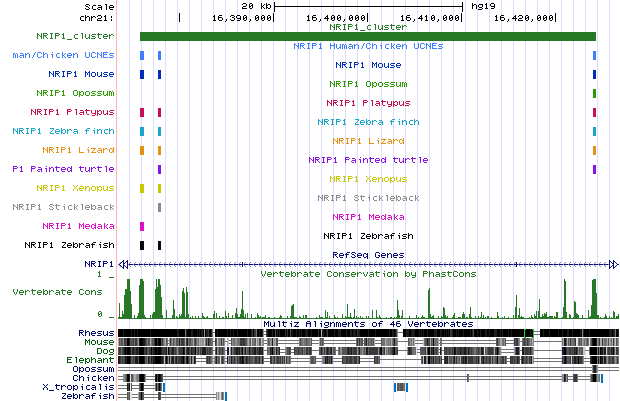The image size is (620, 401).
Task: Expand the Vertebrate Conservation by PhastCons track title
Action: (367, 273)
